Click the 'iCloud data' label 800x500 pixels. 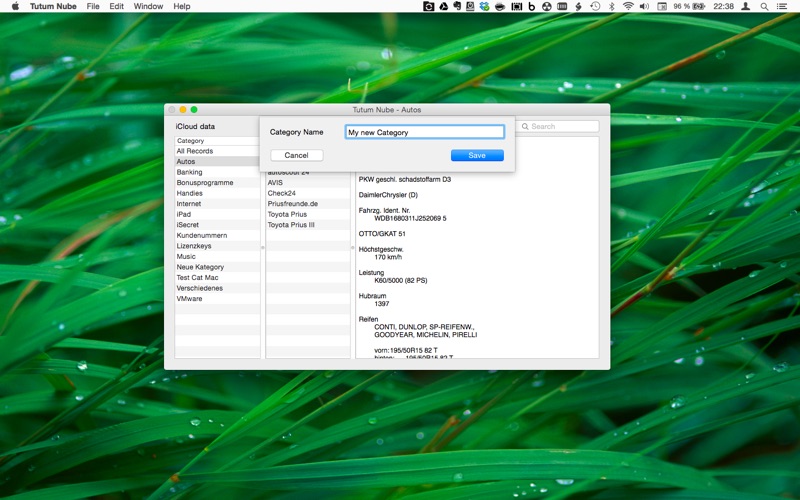click(x=195, y=127)
